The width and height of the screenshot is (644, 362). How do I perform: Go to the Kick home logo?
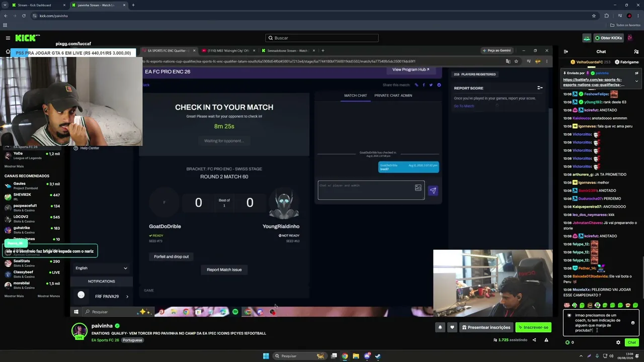pyautogui.click(x=28, y=38)
